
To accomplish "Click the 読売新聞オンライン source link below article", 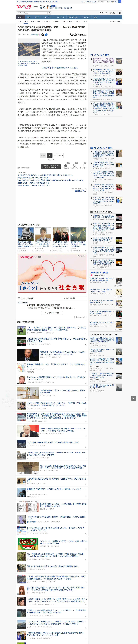I will 80,191.
